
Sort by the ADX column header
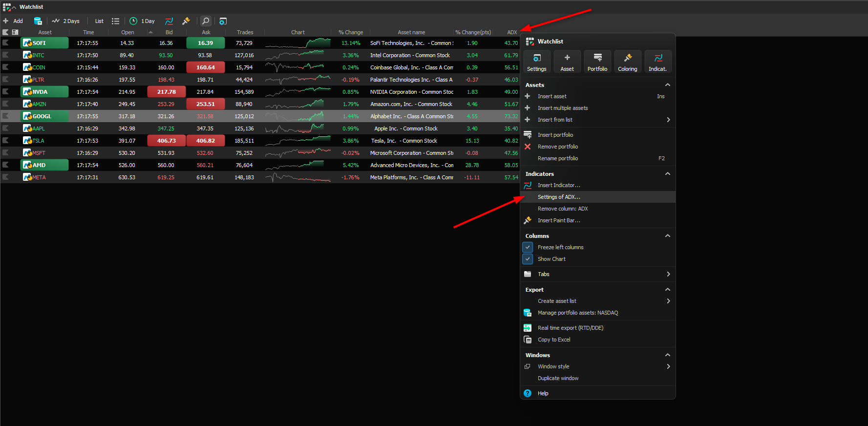(x=512, y=32)
